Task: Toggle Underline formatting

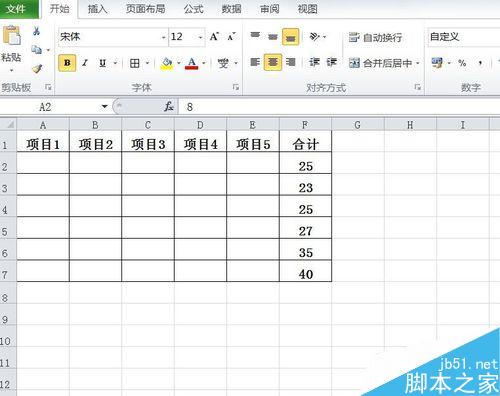Action: [x=103, y=63]
